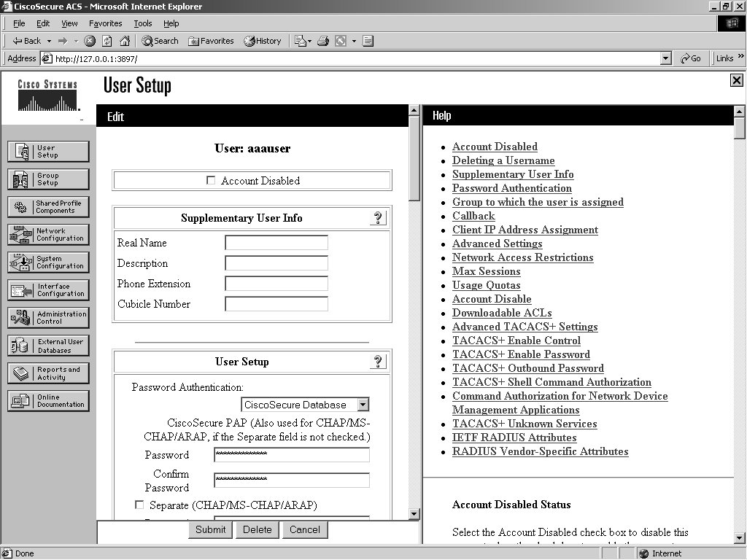Image resolution: width=747 pixels, height=560 pixels.
Task: Open the History toolbar button
Action: (263, 41)
